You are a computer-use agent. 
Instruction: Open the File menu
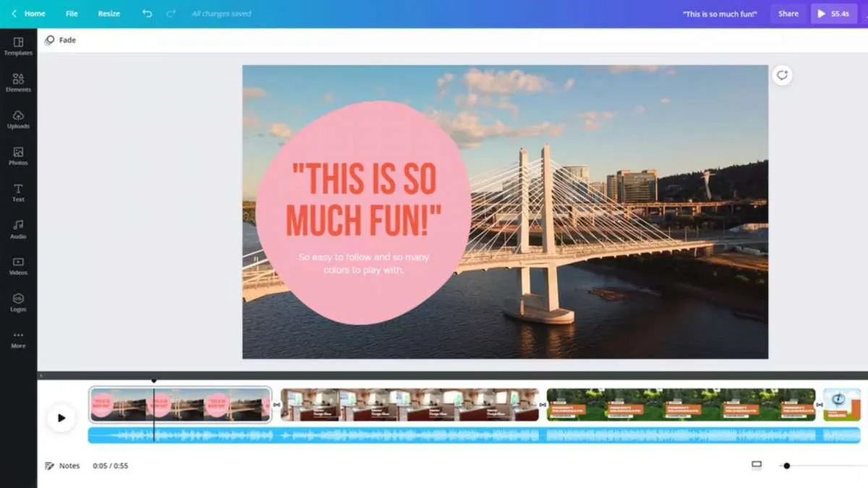[x=71, y=13]
